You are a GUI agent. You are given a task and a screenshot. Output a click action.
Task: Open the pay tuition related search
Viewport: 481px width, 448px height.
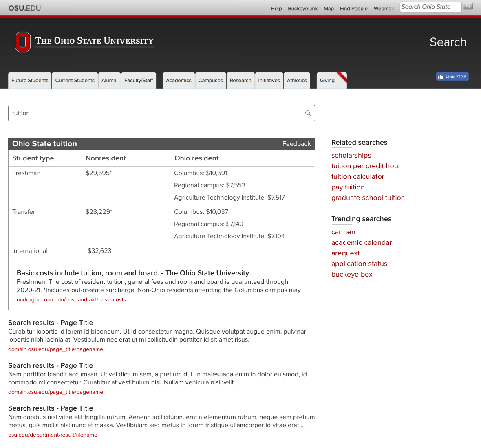(348, 187)
